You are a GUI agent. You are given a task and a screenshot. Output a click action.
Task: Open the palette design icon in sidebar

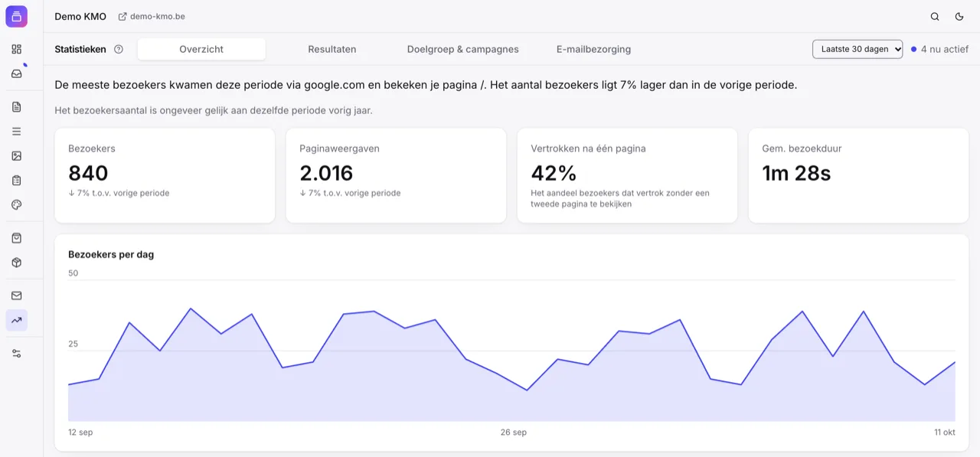point(16,205)
